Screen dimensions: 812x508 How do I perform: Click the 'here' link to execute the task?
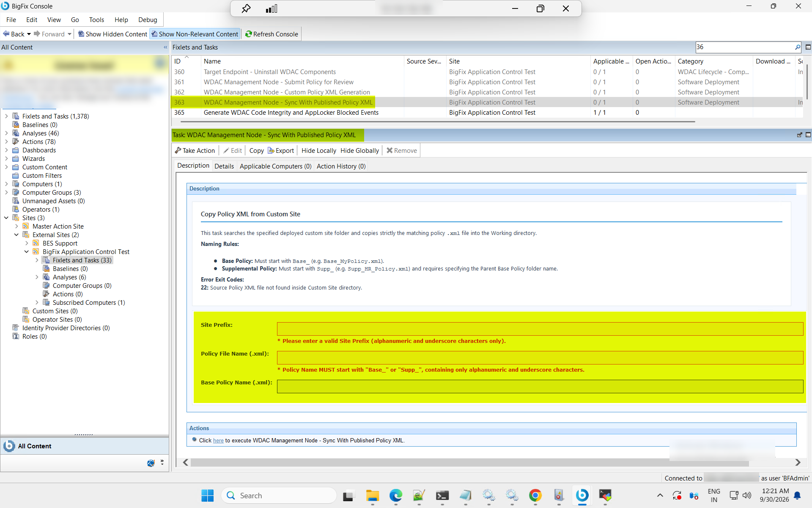218,440
